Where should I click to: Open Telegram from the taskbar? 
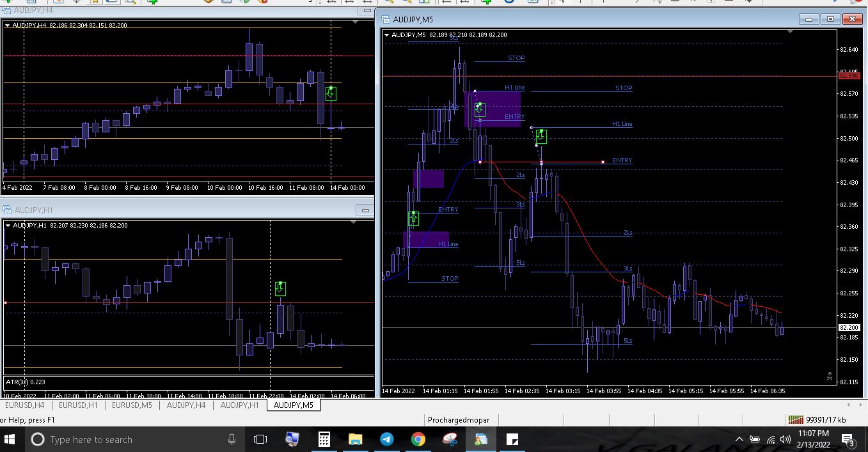coord(386,439)
